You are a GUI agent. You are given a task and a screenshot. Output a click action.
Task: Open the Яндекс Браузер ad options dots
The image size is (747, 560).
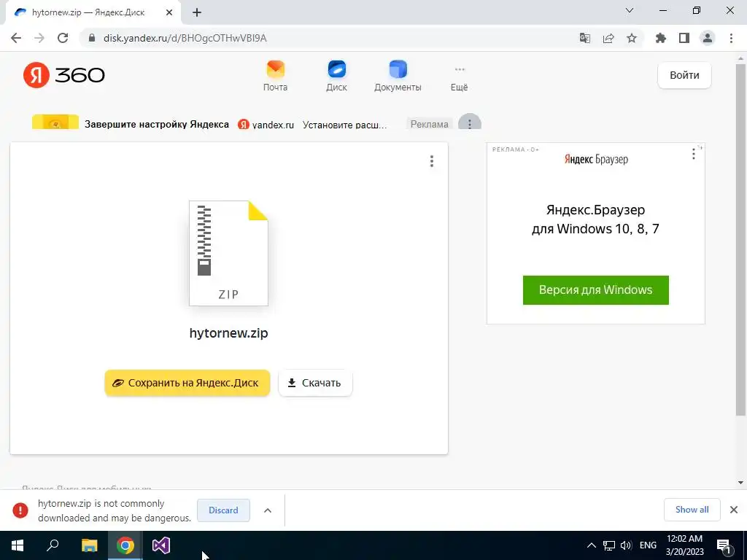click(x=694, y=154)
